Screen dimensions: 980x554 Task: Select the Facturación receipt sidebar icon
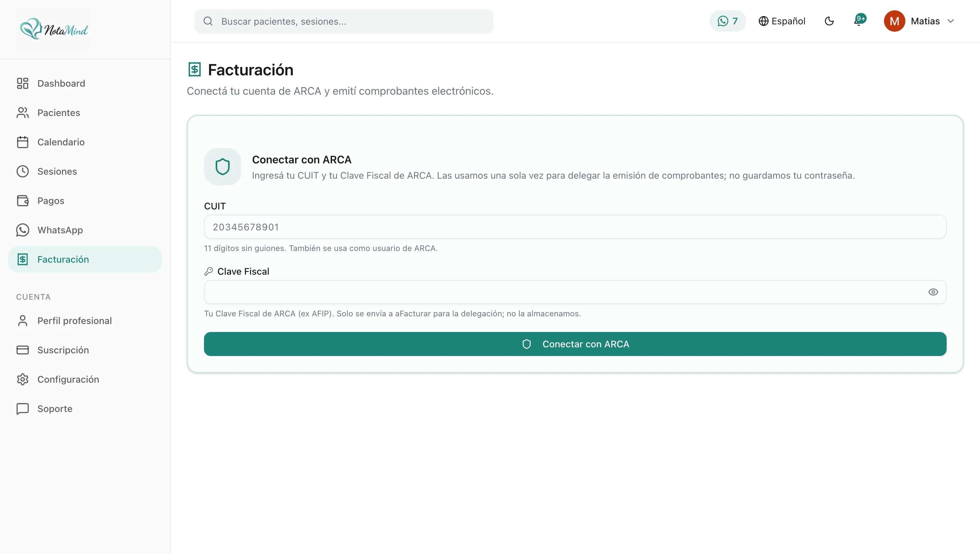(x=22, y=259)
